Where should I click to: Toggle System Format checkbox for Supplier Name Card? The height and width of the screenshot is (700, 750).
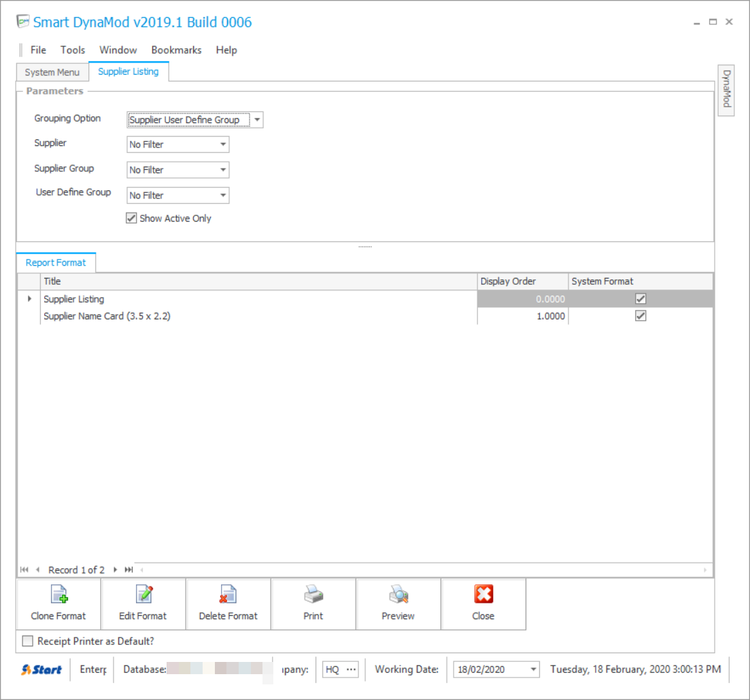(641, 316)
